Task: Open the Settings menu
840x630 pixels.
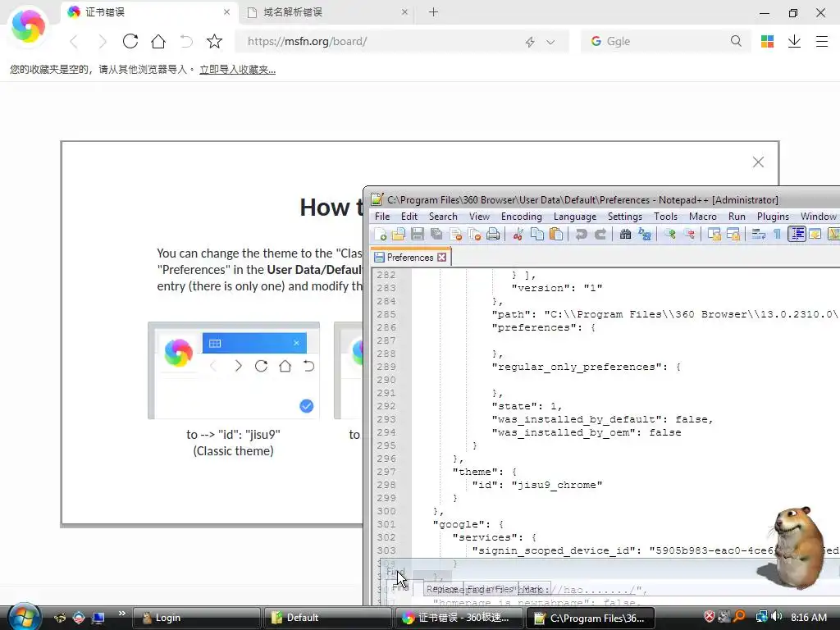Action: click(624, 217)
